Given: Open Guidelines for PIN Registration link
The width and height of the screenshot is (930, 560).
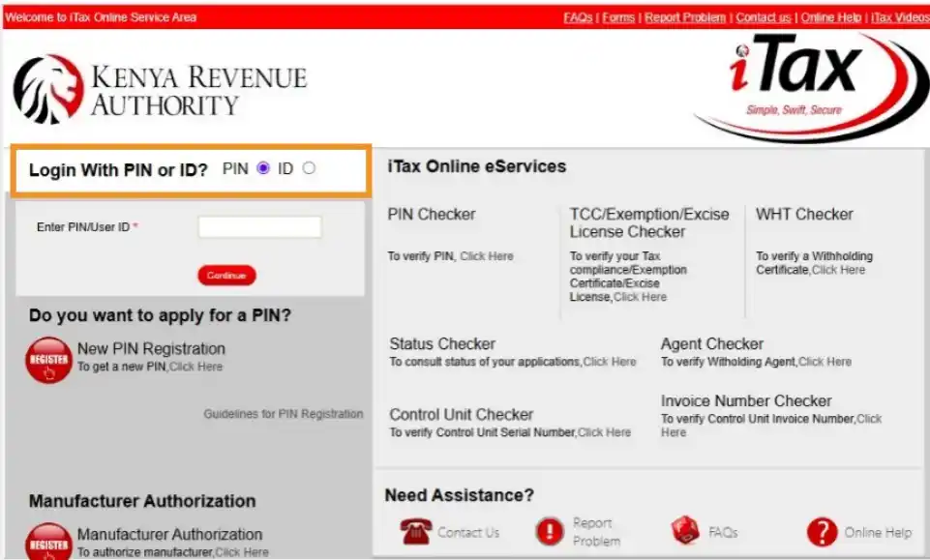Looking at the screenshot, I should pos(284,414).
